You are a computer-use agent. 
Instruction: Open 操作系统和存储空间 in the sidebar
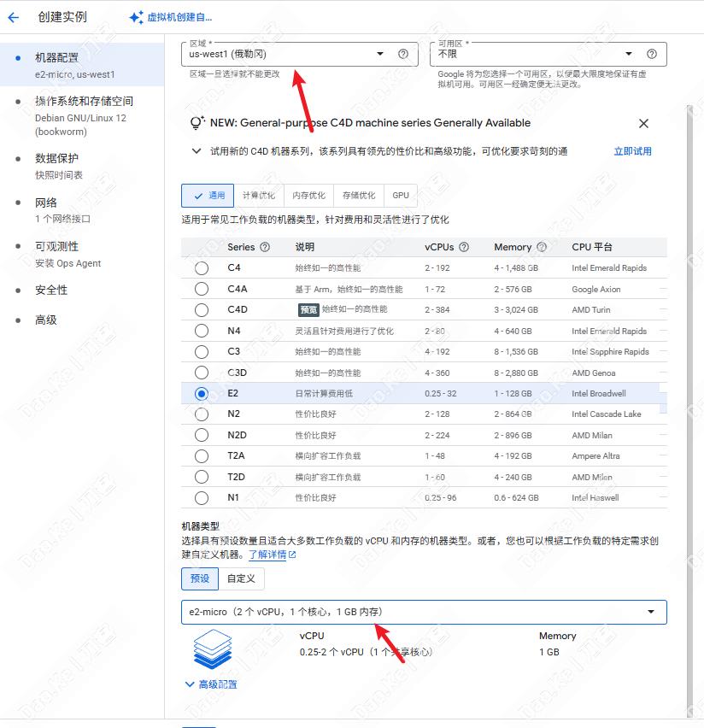[x=82, y=115]
